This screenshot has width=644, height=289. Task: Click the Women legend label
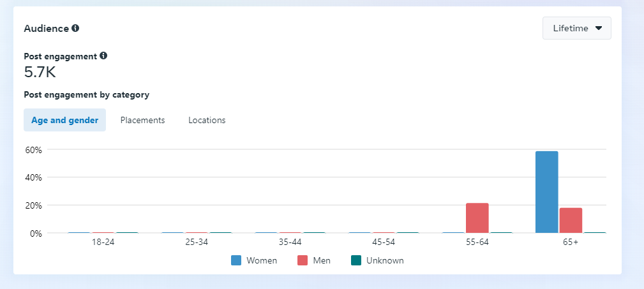pyautogui.click(x=262, y=260)
